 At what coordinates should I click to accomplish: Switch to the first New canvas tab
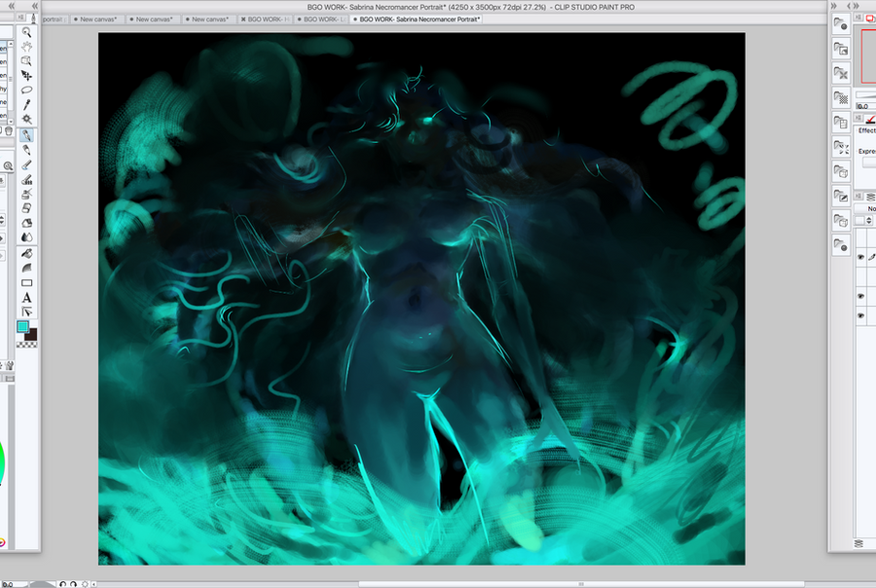[x=97, y=19]
